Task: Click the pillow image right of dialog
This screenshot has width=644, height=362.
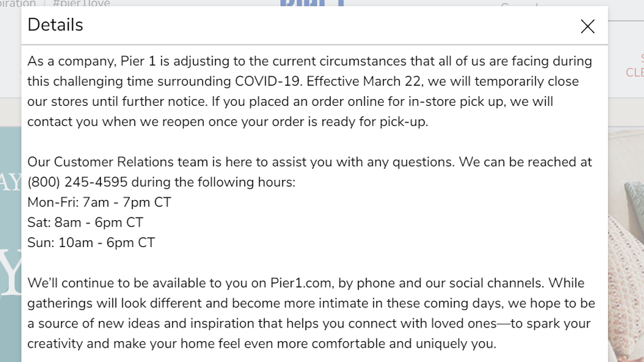Action: pos(626,246)
